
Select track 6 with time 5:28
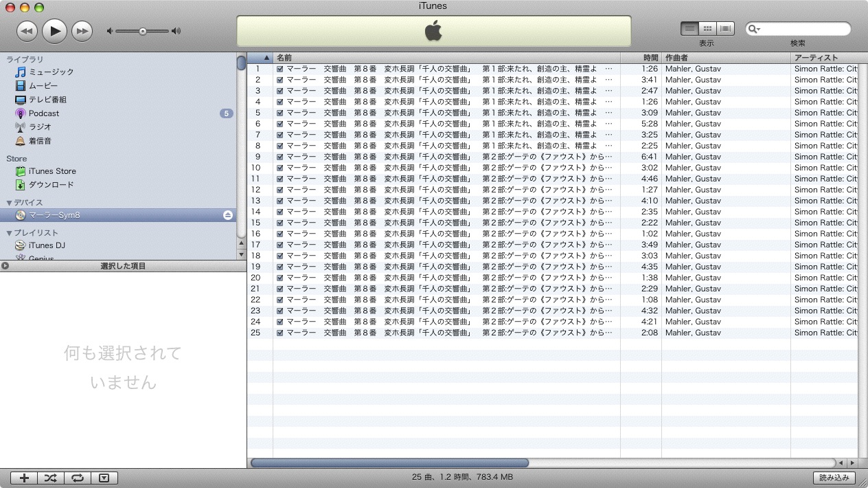pyautogui.click(x=552, y=124)
